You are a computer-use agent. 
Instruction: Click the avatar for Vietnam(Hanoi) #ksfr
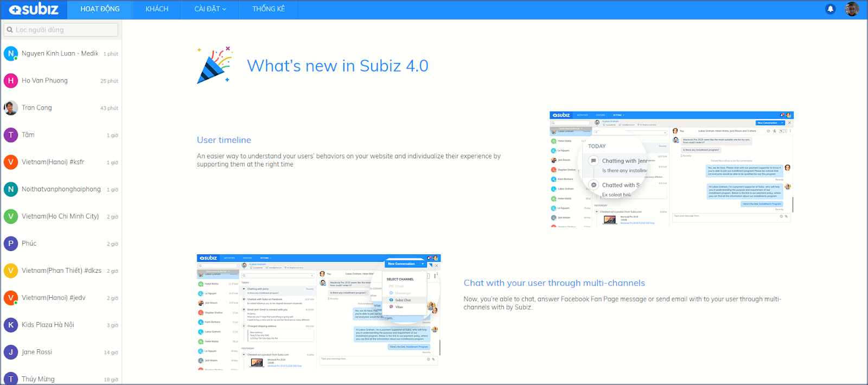[x=11, y=162]
